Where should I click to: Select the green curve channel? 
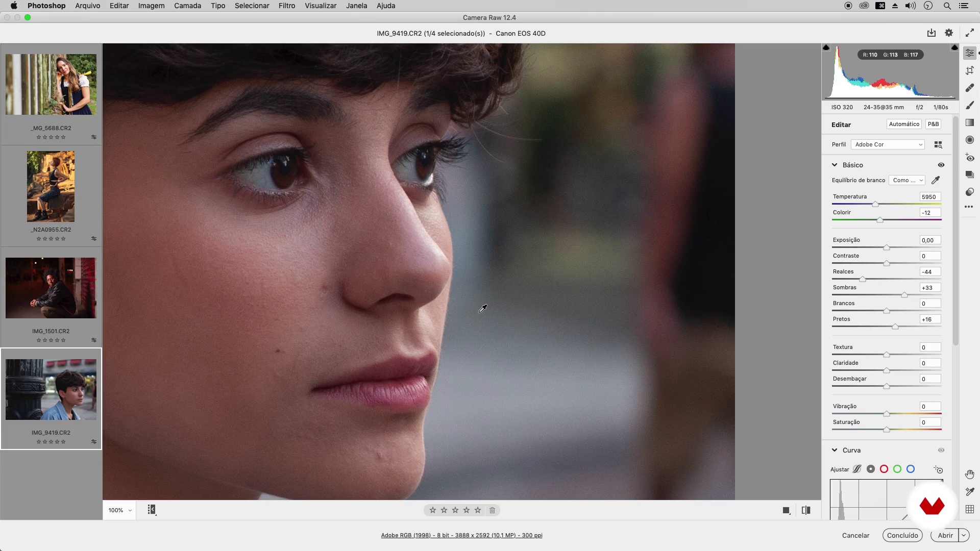(897, 469)
